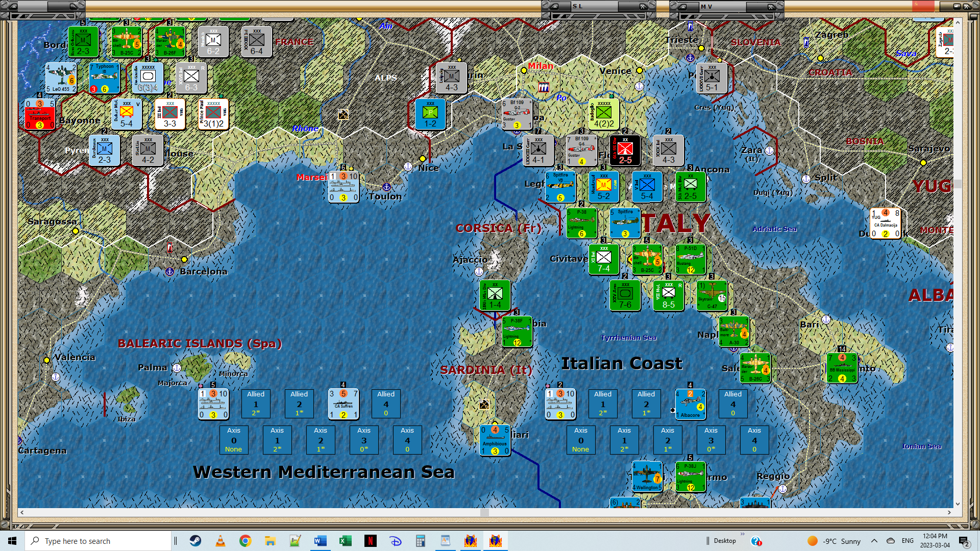
Task: Select the Amphibious unit counter off Cagliari
Action: click(x=495, y=440)
